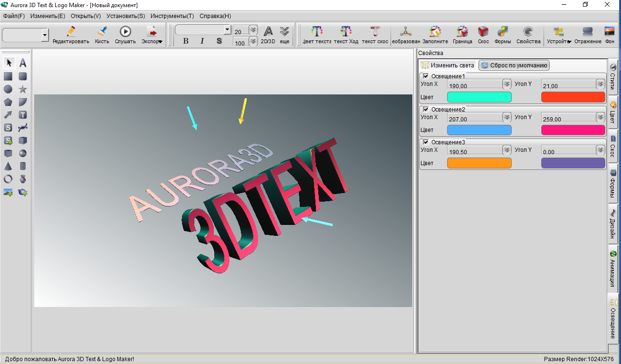Select the star shape tool
621x364 pixels.
22,89
